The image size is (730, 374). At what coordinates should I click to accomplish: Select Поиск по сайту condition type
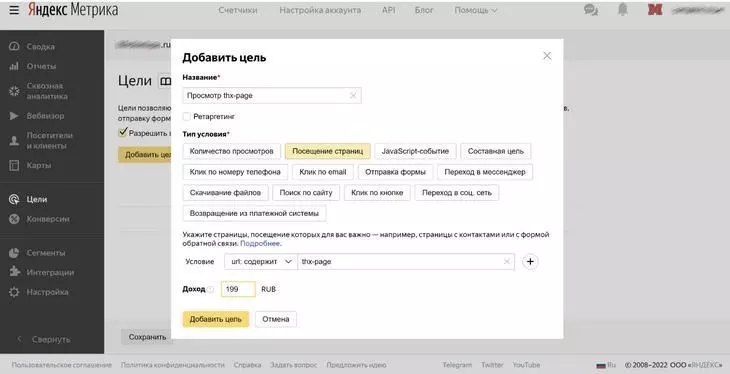[306, 192]
